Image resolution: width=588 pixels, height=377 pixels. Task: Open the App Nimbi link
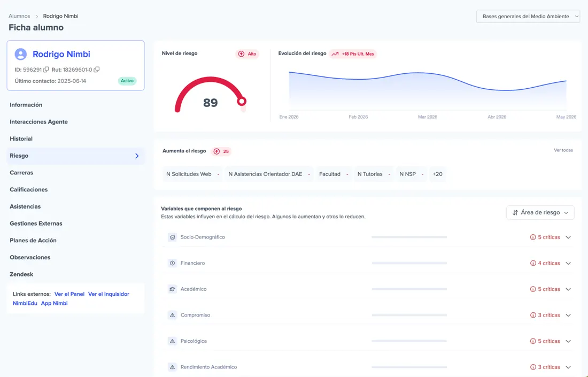(55, 304)
